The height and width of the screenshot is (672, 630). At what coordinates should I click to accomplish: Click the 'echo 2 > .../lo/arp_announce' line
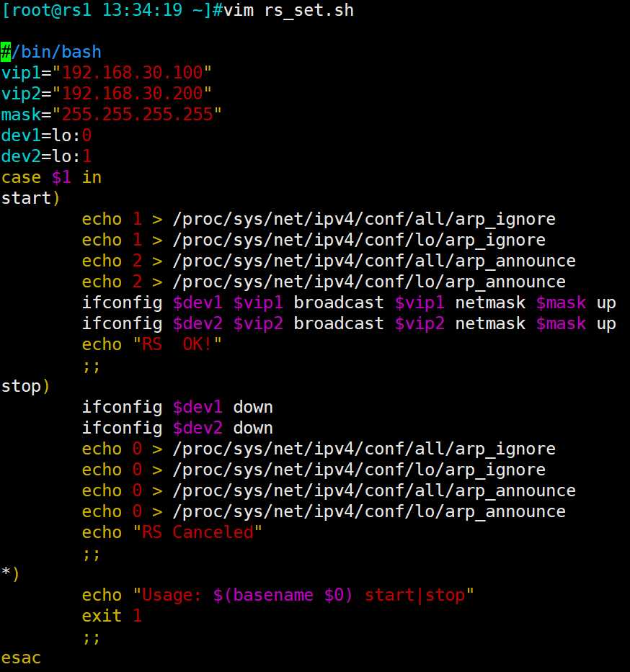pos(324,282)
